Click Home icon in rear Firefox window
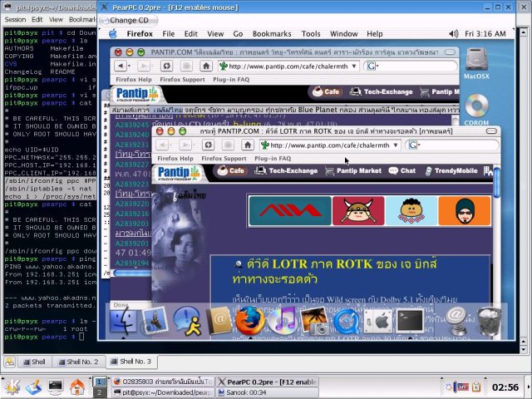 [205, 66]
